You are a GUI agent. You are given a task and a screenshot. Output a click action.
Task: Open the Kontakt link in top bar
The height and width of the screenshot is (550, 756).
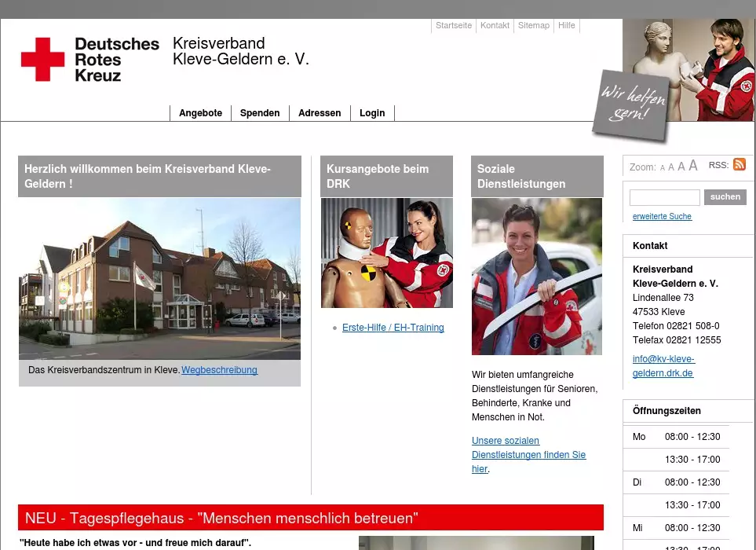pyautogui.click(x=495, y=26)
